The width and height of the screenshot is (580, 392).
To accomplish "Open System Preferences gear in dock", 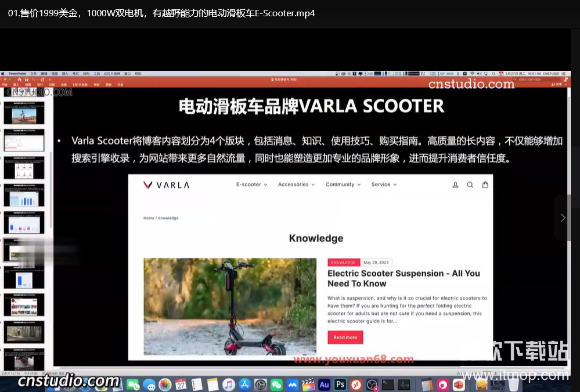I will (x=261, y=385).
